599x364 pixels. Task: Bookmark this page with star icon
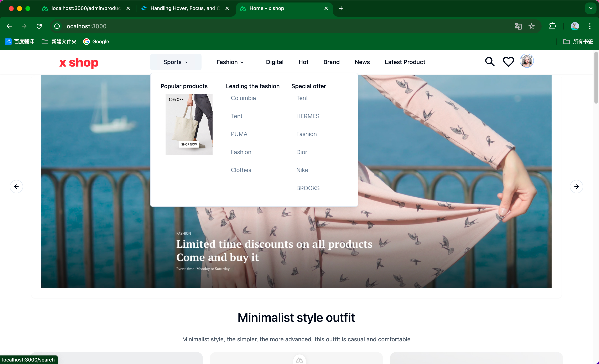click(x=531, y=26)
